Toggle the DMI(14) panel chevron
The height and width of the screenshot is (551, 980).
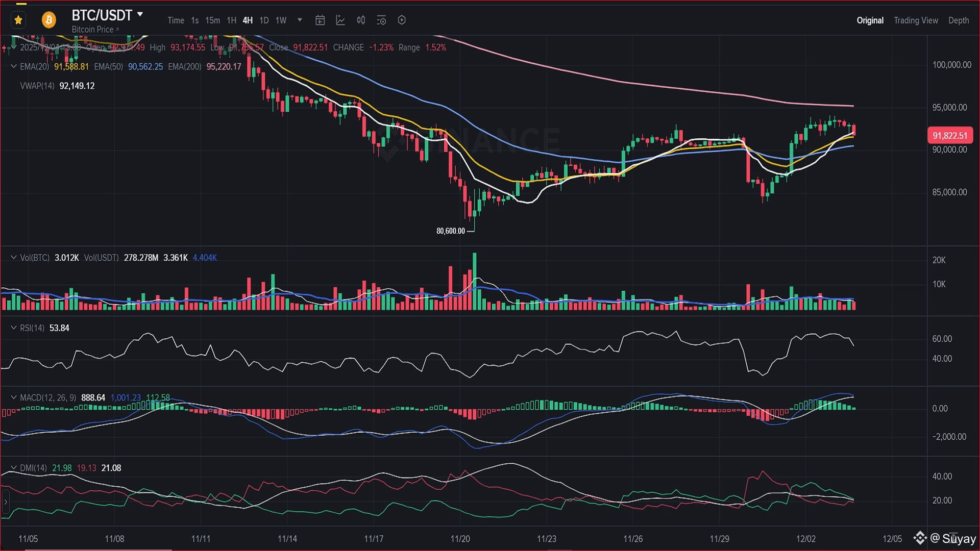coord(14,468)
